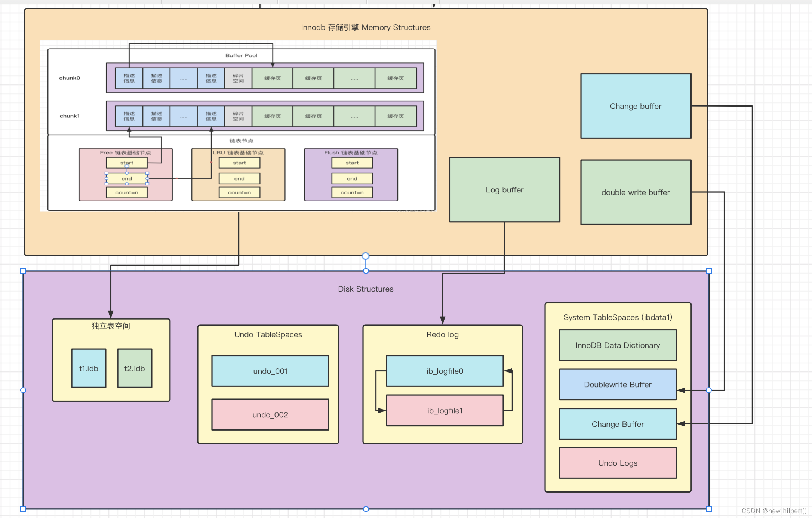Click the ib_logfile0 box in Redo log
812x518 pixels.
pos(445,371)
